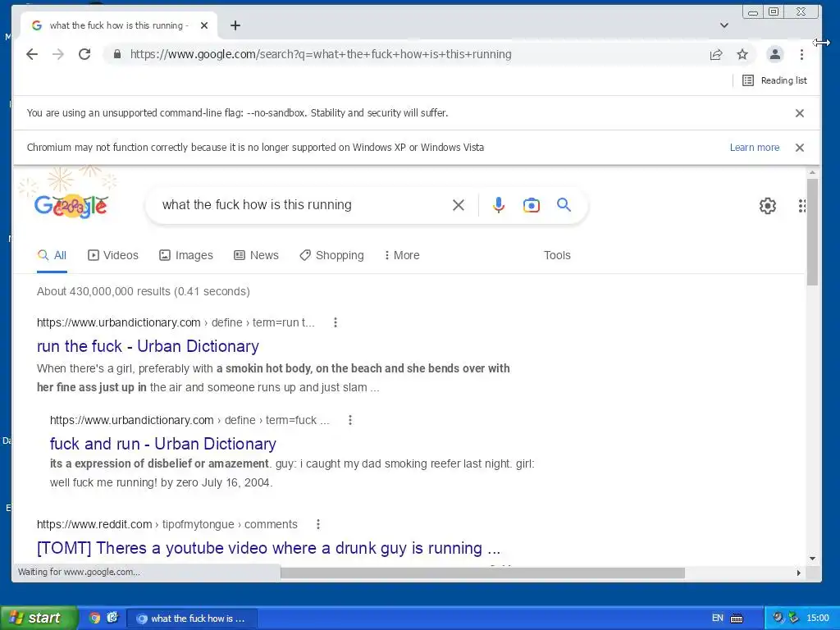This screenshot has height=630, width=840.
Task: Open options for term=run result
Action: (x=336, y=322)
